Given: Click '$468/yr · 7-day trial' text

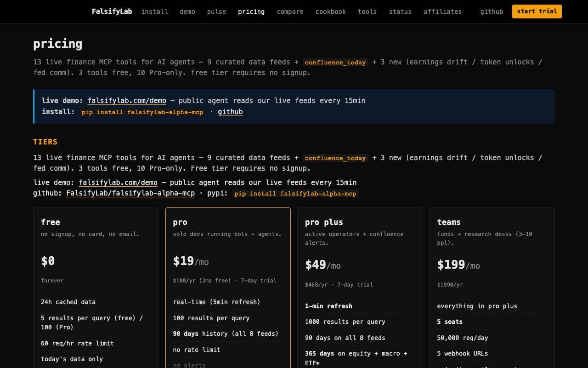Looking at the screenshot, I should tap(339, 285).
